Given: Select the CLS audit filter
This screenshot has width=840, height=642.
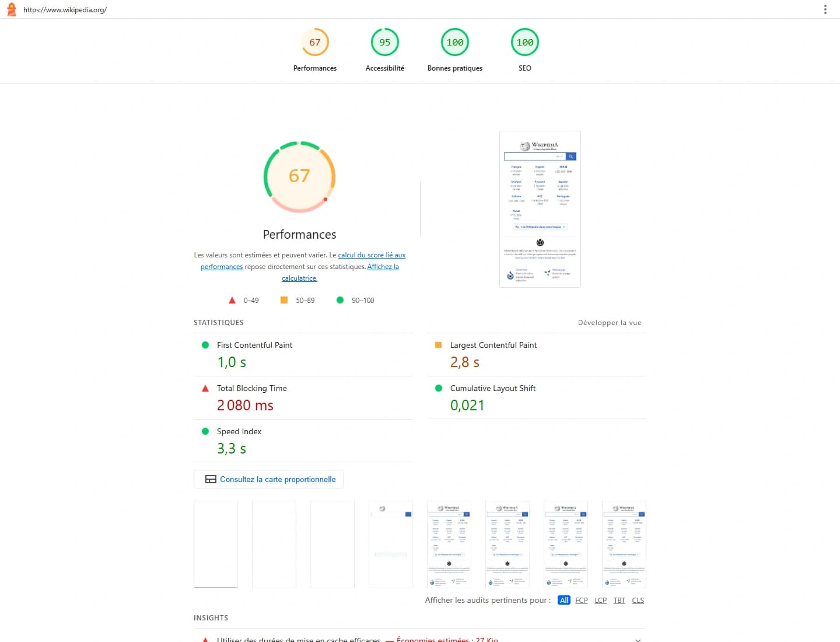Looking at the screenshot, I should pos(638,600).
